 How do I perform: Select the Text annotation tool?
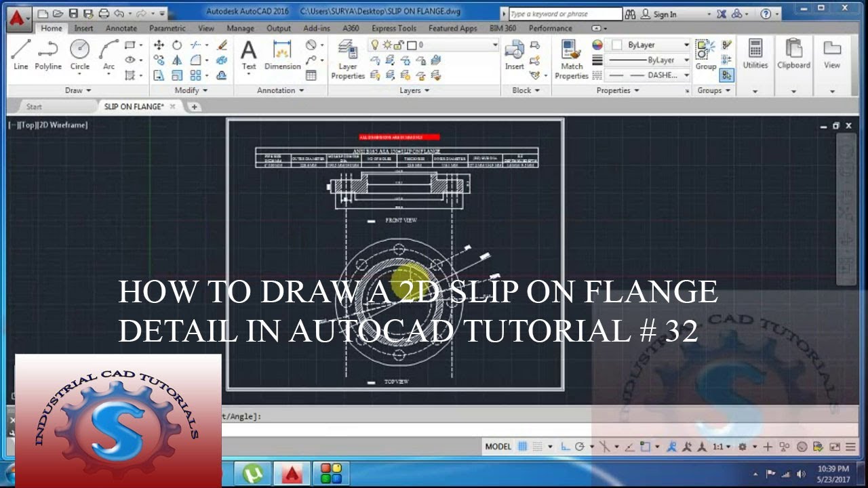[x=249, y=54]
